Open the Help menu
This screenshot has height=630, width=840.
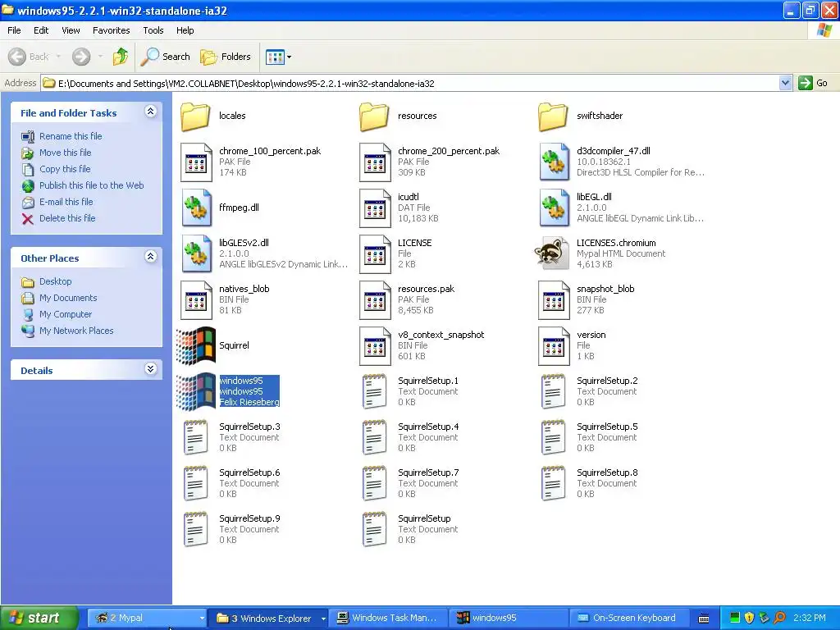(185, 30)
